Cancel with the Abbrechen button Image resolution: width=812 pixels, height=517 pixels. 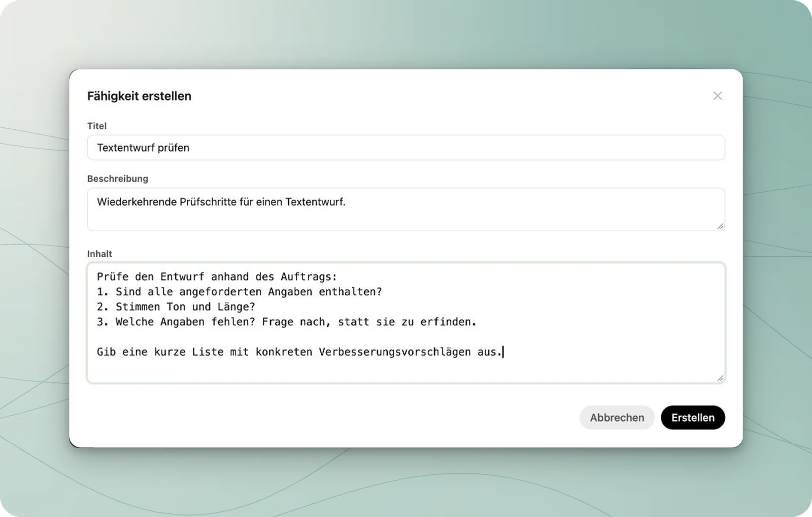(617, 418)
